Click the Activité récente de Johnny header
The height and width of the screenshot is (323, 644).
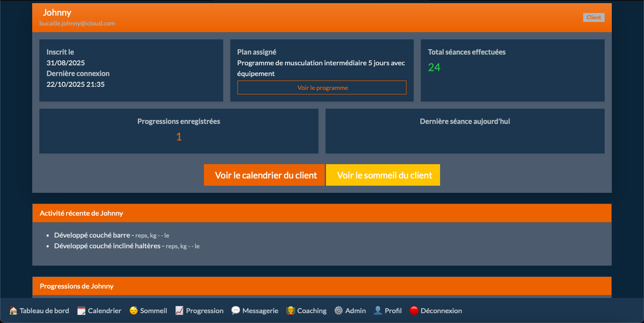coord(81,213)
